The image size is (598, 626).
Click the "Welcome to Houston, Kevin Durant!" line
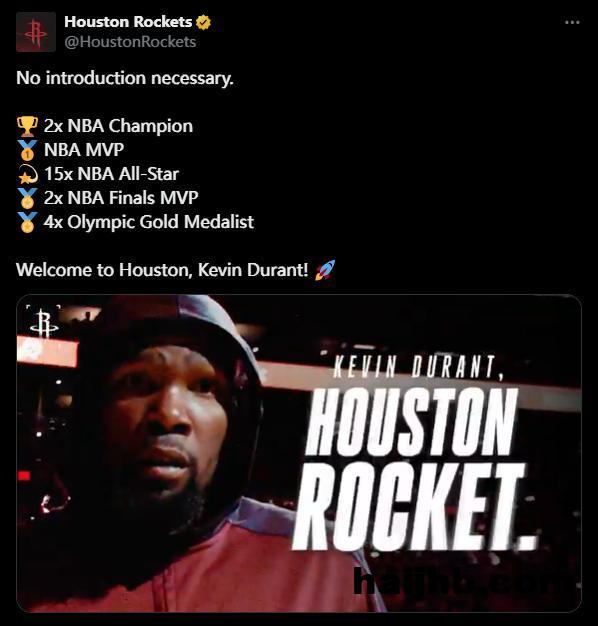[x=162, y=270]
